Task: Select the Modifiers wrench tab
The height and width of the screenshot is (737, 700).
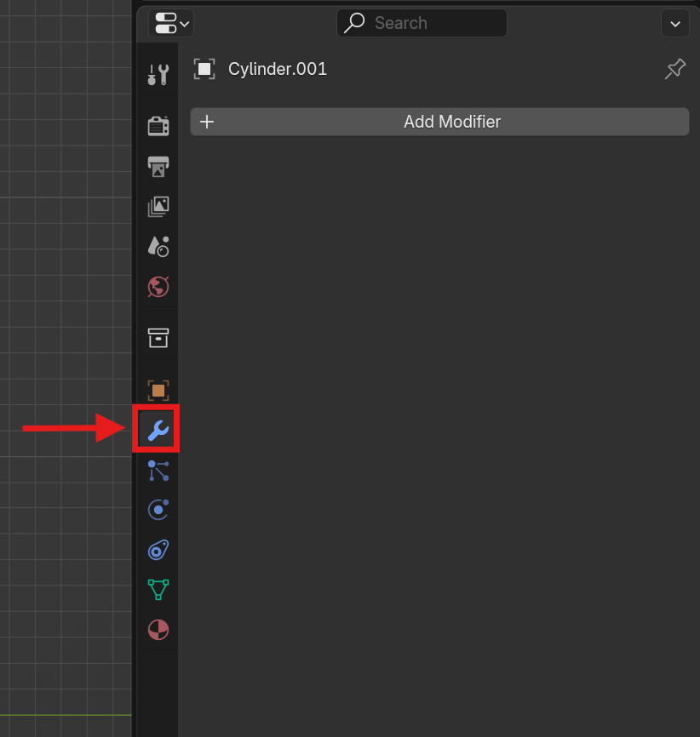Action: 158,430
